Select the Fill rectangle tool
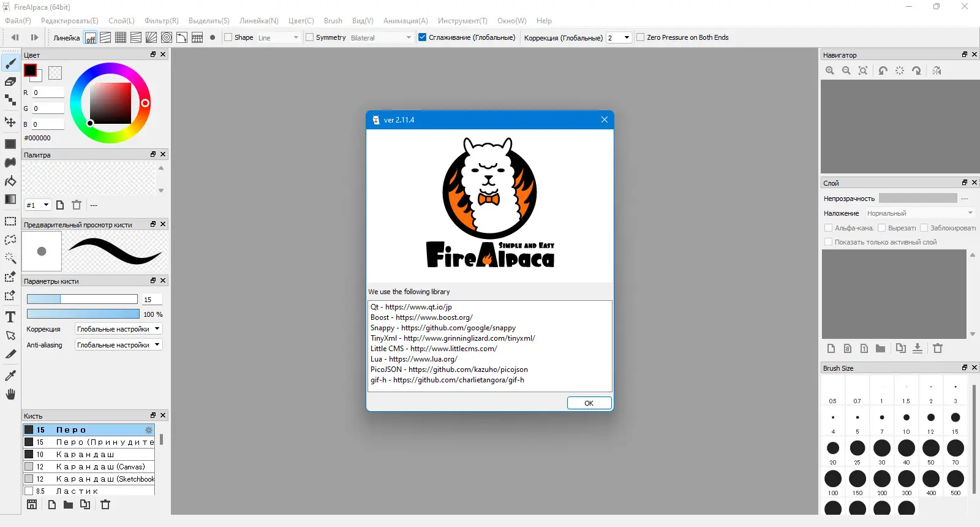This screenshot has width=980, height=527. 10,144
